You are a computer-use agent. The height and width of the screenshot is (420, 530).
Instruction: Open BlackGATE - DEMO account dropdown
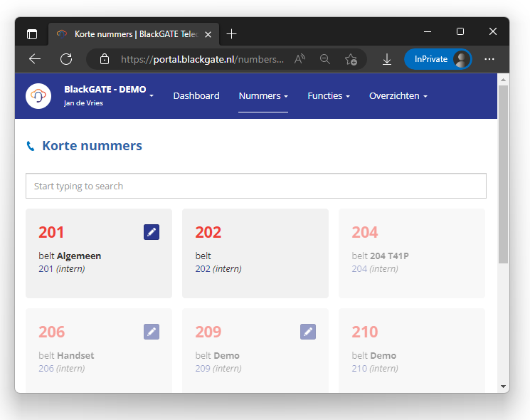click(x=109, y=95)
